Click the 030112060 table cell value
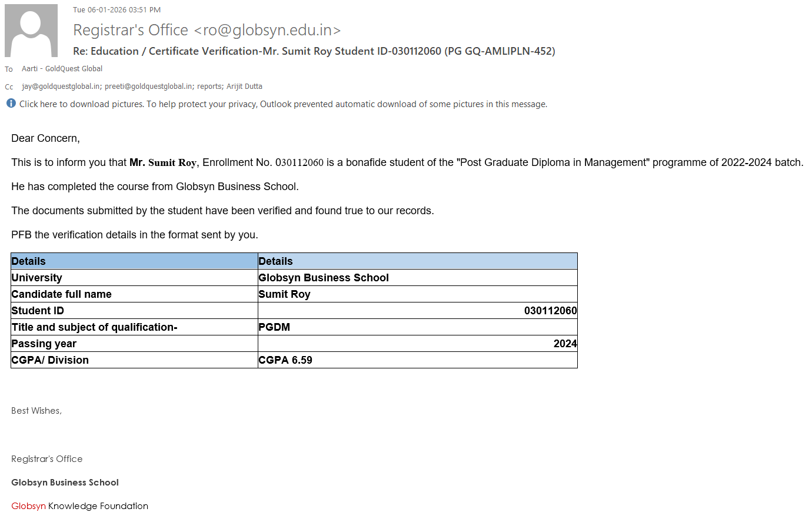 tap(551, 311)
